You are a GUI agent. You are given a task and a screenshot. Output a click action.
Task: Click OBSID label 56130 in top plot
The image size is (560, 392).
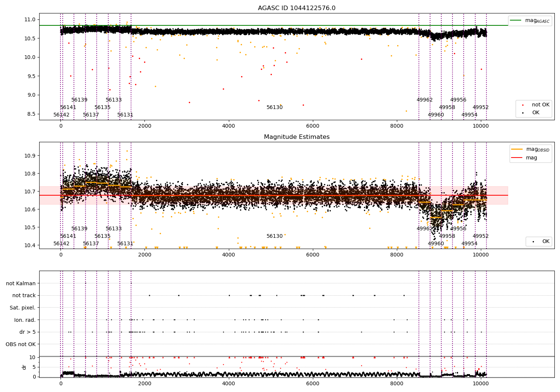point(275,108)
